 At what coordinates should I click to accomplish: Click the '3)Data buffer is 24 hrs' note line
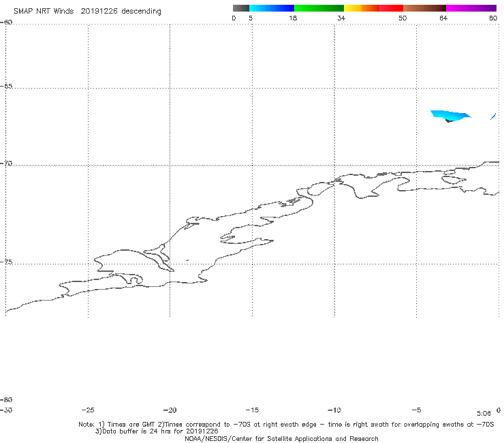pos(157,431)
